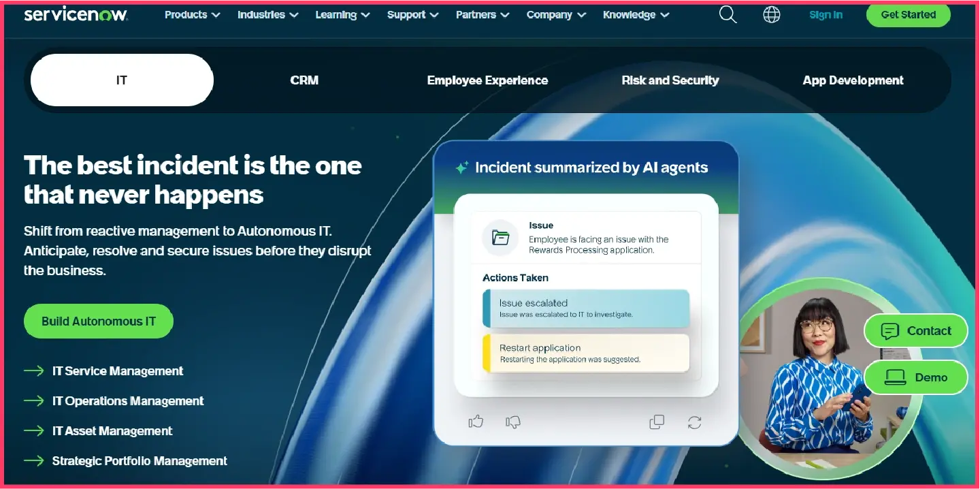
Task: Select the IT tab
Action: click(122, 80)
